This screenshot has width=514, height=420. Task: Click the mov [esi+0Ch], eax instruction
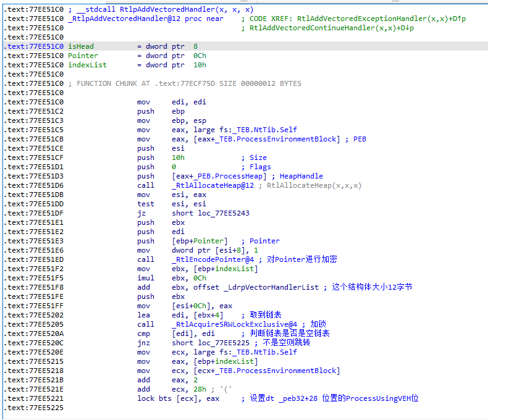pyautogui.click(x=185, y=306)
